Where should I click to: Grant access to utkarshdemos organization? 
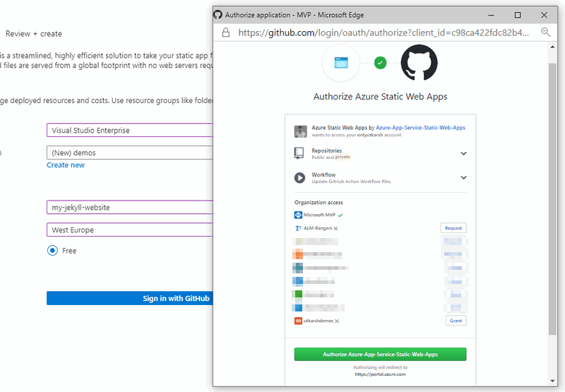click(456, 321)
